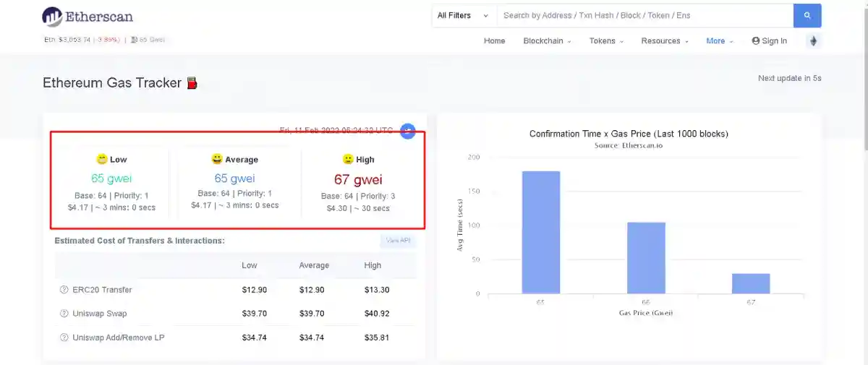Open the All Filters dropdown

[464, 15]
